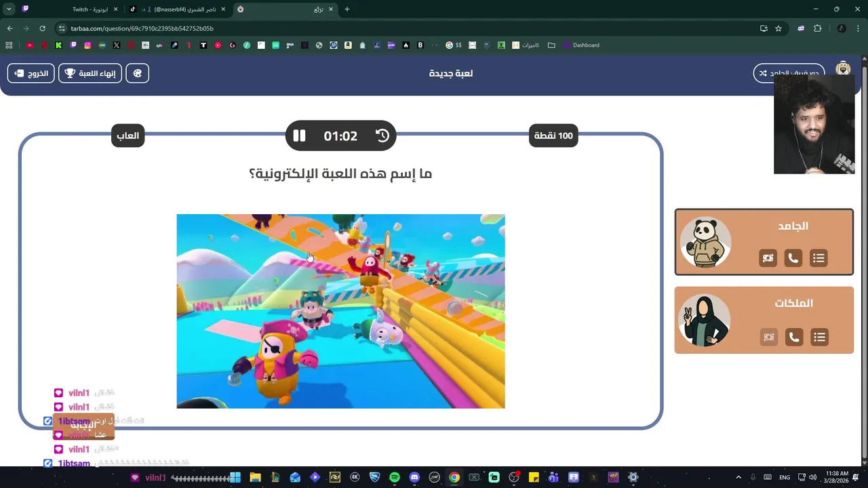Open the Windows Start menu
868x488 pixels.
point(235,477)
